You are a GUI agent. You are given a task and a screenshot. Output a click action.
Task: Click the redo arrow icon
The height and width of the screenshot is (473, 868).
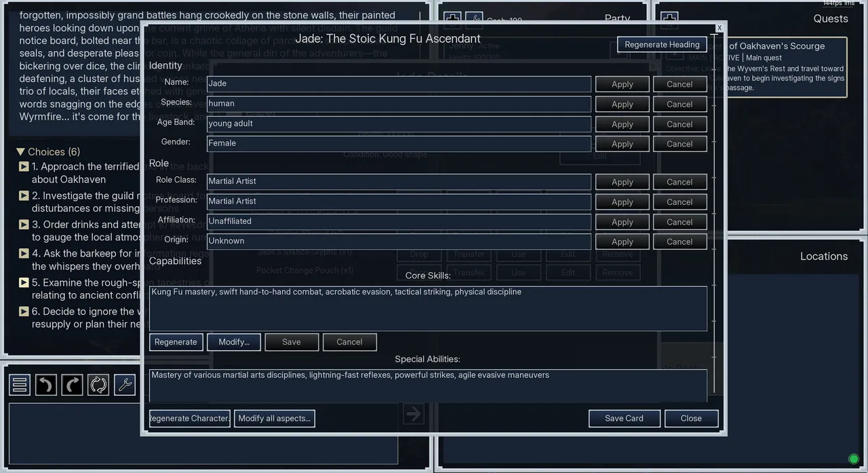[72, 385]
